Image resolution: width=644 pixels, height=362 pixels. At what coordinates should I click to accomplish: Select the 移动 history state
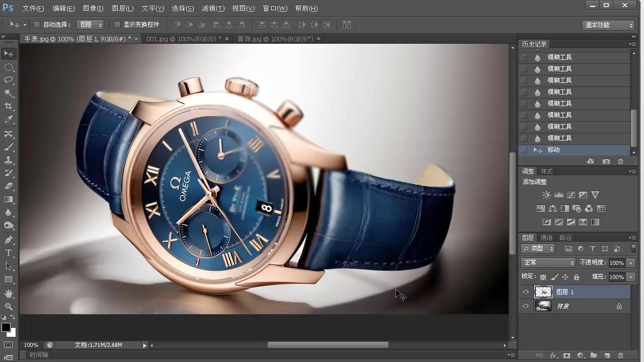click(x=574, y=150)
